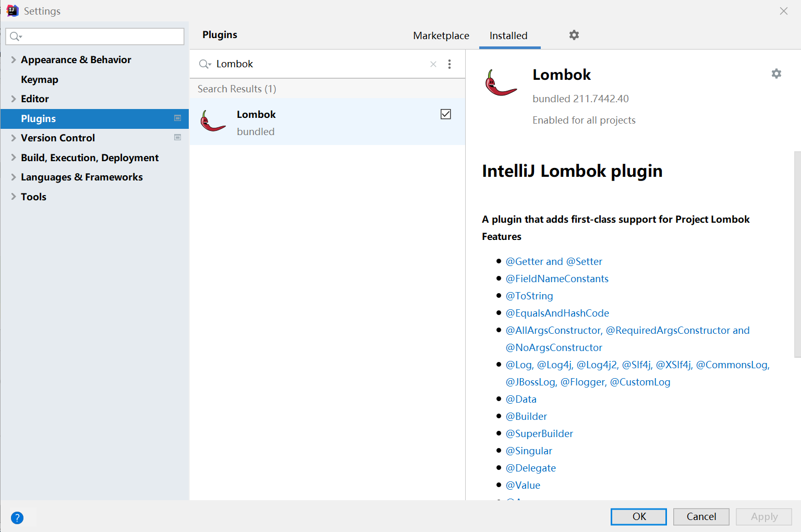Open the @SuperBuilder link

(x=539, y=433)
